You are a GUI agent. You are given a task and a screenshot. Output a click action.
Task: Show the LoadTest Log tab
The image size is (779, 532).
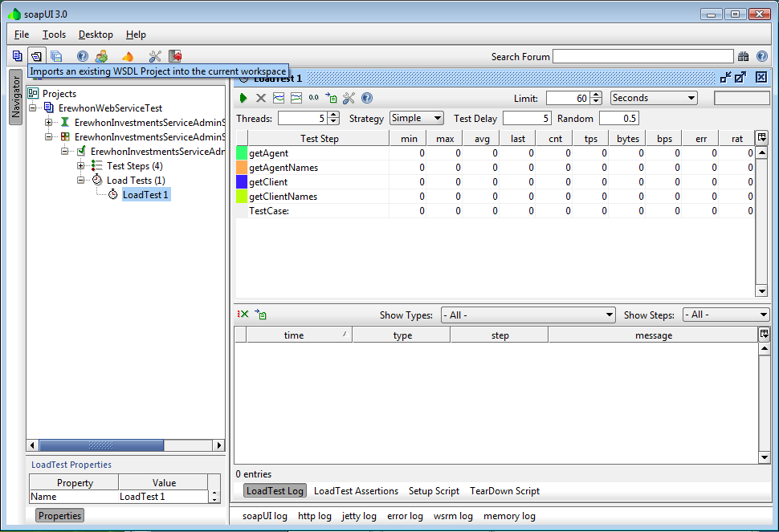tap(275, 491)
